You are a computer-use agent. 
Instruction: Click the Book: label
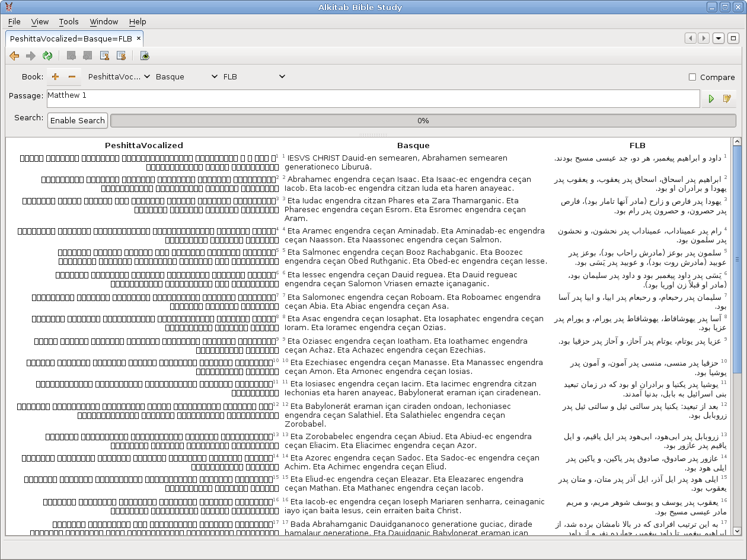(x=33, y=76)
